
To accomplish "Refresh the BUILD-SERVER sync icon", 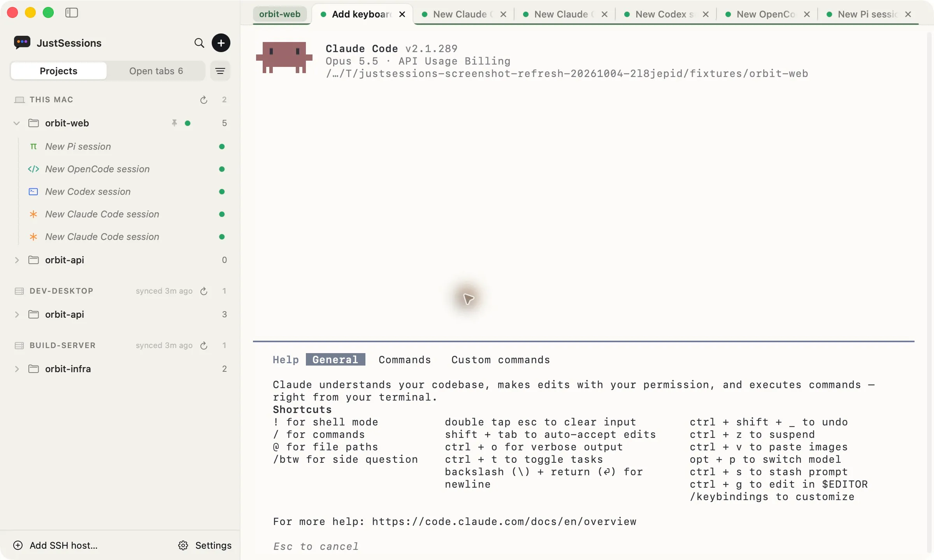I will [x=204, y=346].
